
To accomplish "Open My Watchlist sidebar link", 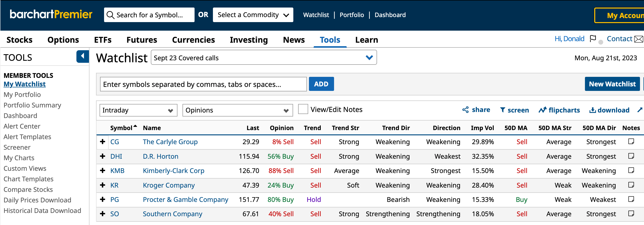I will 25,84.
